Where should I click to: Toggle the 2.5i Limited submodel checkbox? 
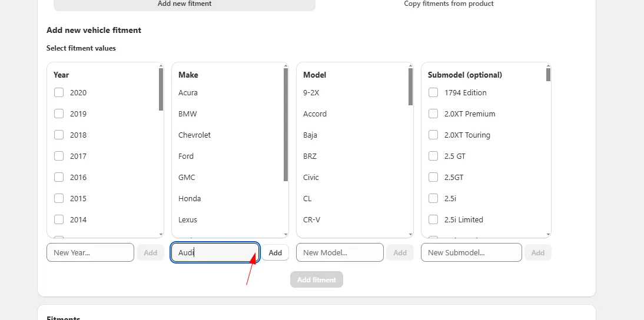pos(433,219)
